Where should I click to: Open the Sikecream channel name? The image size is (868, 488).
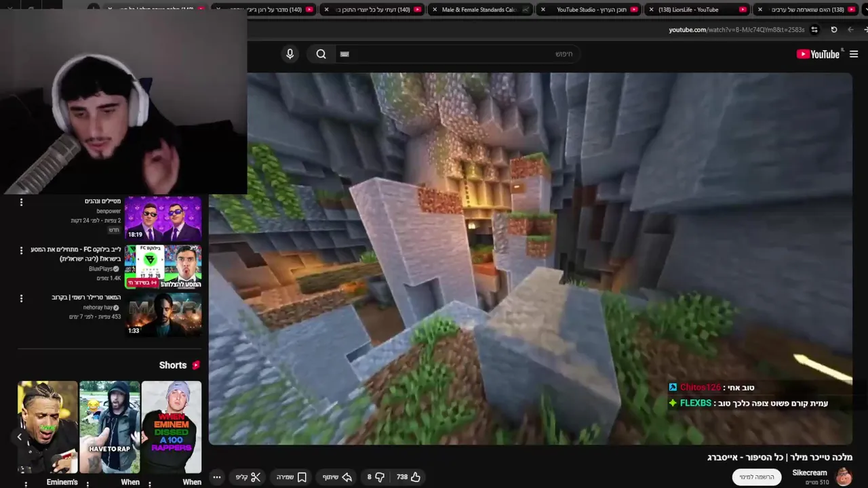tap(810, 472)
